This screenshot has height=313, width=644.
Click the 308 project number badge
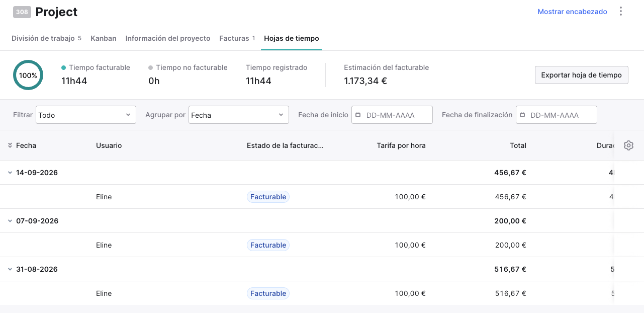click(22, 12)
